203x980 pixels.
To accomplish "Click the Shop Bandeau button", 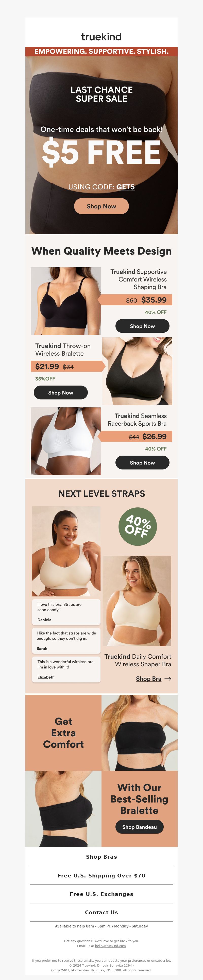I will [x=140, y=827].
